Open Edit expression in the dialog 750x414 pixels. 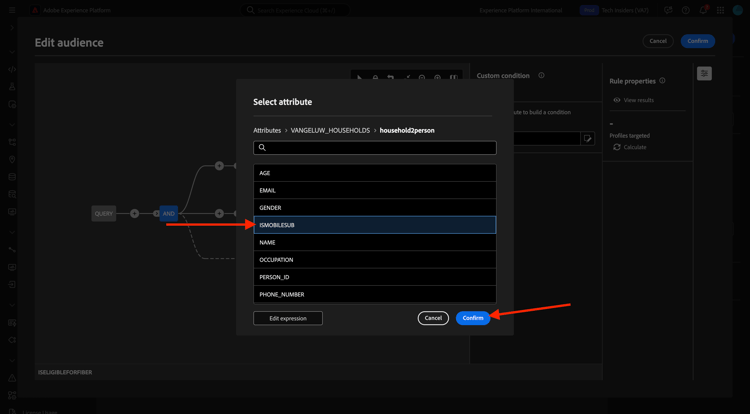click(x=287, y=318)
